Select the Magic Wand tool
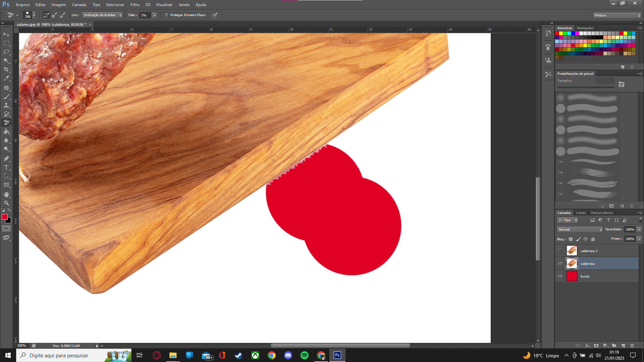644x362 pixels. (x=6, y=61)
